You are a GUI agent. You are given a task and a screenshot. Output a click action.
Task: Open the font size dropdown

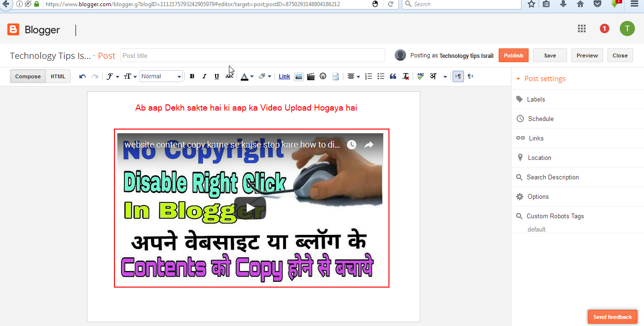130,76
